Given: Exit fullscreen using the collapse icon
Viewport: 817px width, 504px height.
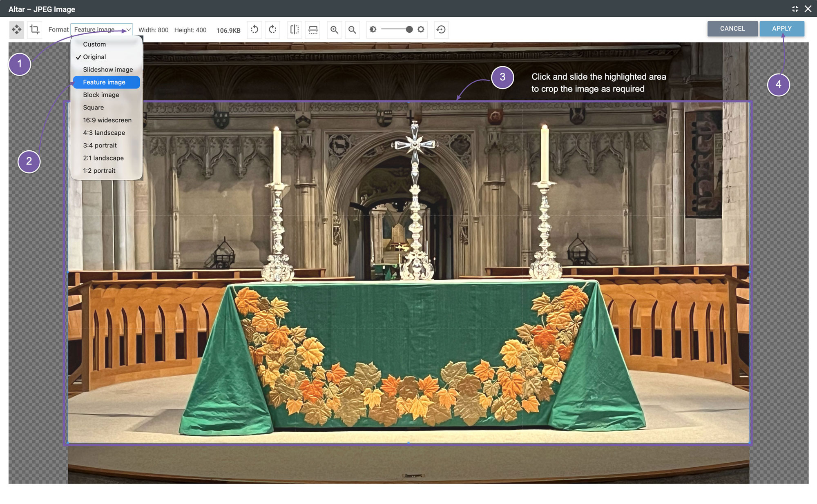Looking at the screenshot, I should (x=795, y=9).
